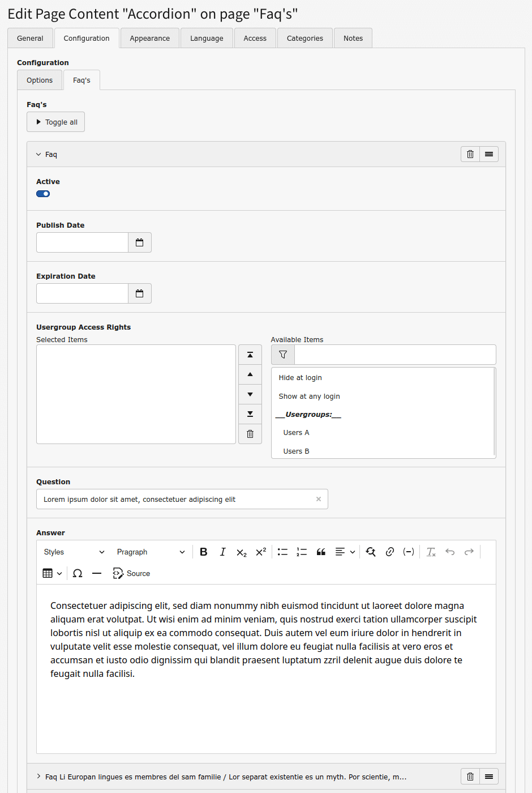
Task: Switch to the Appearance tab
Action: point(149,39)
